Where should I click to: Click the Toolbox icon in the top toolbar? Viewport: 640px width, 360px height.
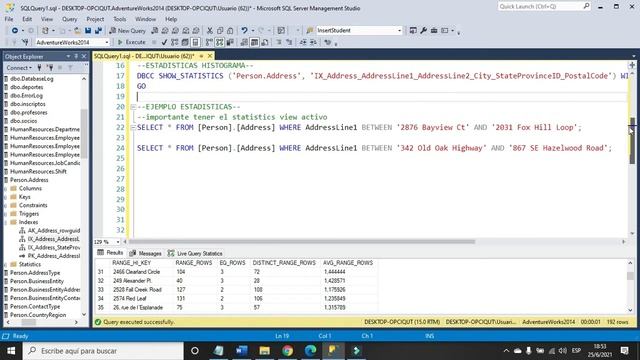coord(434,31)
